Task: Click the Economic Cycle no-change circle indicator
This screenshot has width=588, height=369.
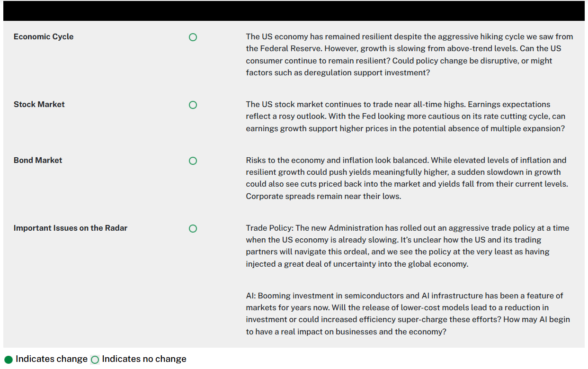Action: 193,37
